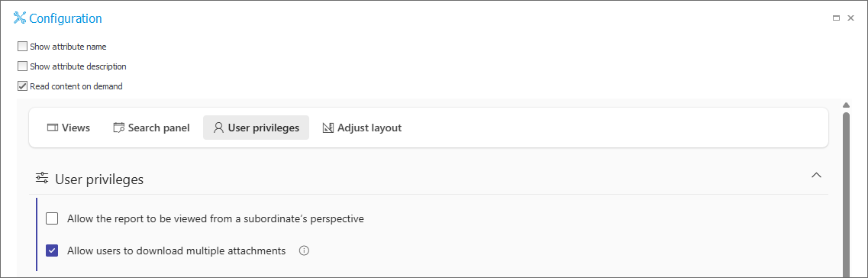Maximize the Configuration window
This screenshot has height=278, width=868.
837,18
